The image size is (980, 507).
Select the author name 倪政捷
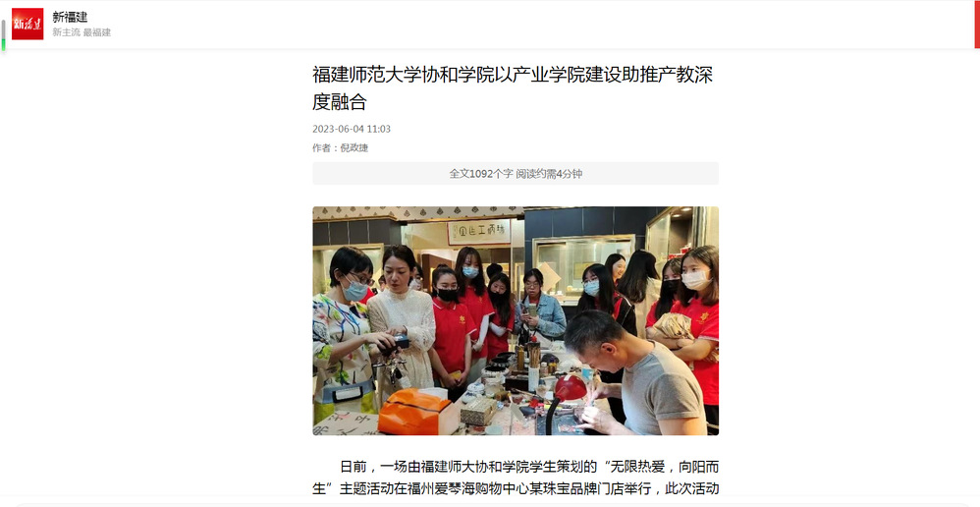click(x=354, y=148)
